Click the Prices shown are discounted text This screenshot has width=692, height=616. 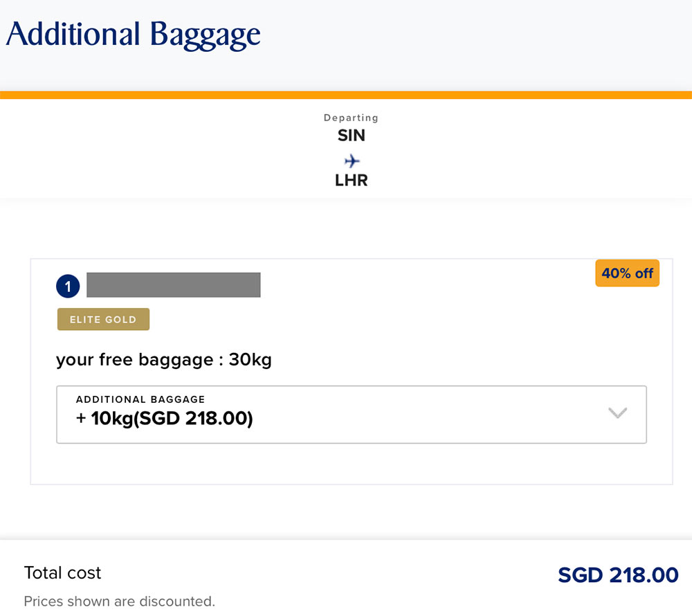119,601
